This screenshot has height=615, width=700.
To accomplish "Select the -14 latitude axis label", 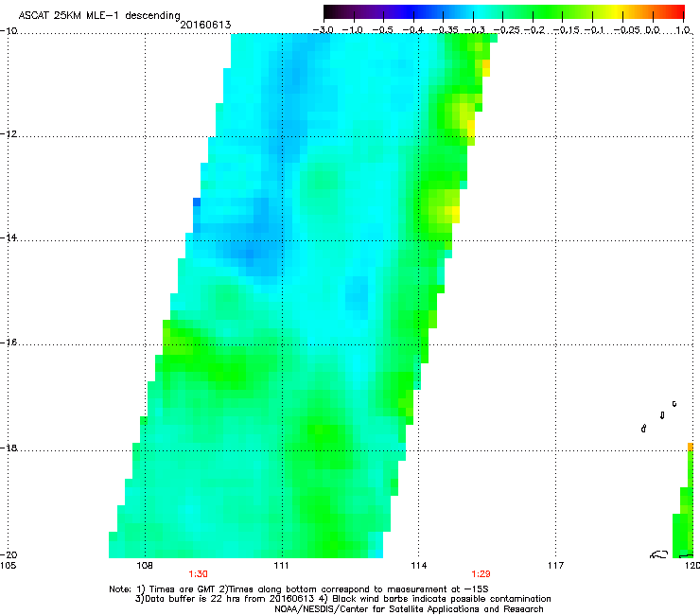I will click(9, 237).
